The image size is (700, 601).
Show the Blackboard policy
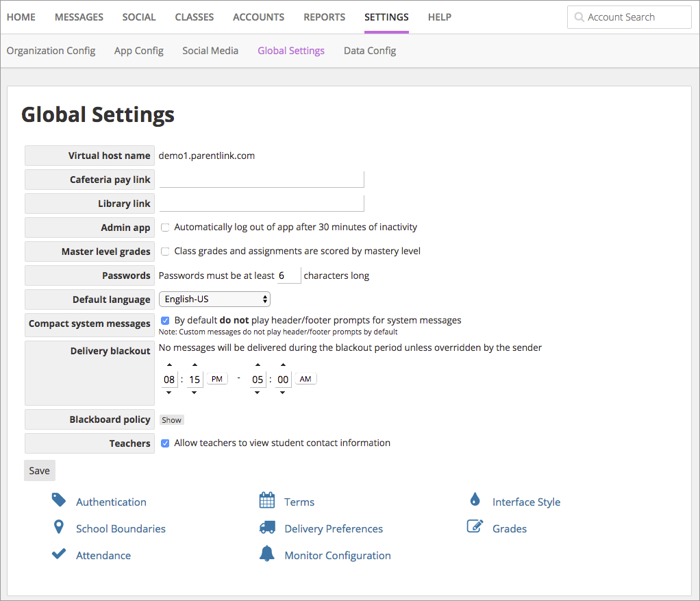point(171,420)
